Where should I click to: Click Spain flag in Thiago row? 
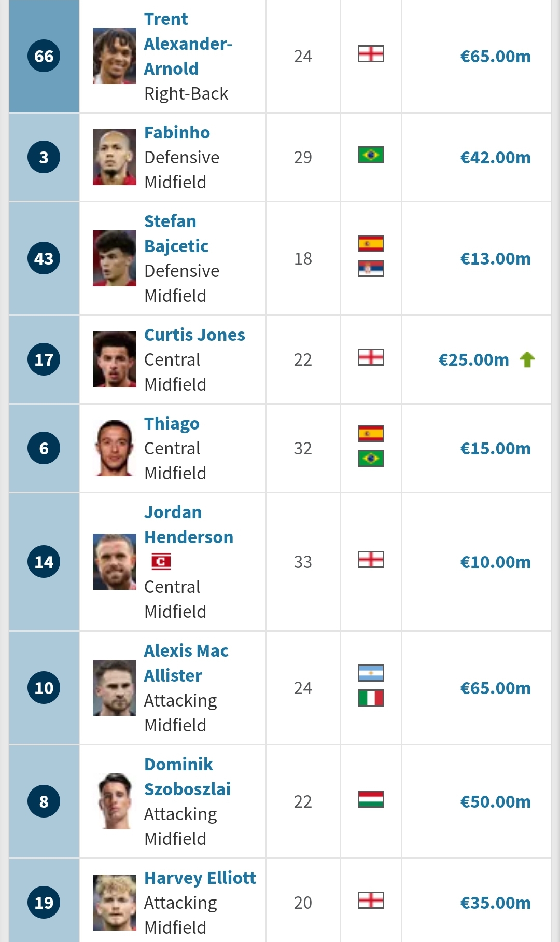click(x=371, y=433)
